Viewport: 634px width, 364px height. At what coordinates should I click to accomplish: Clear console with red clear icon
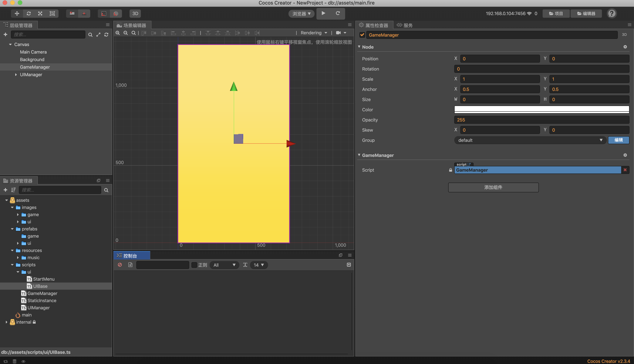tap(120, 265)
